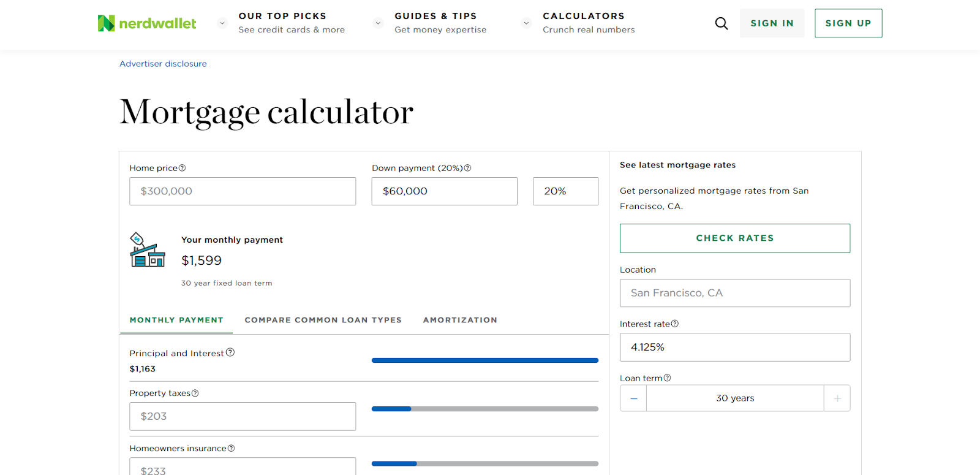
Task: Decrease loan term with minus button
Action: tap(633, 398)
